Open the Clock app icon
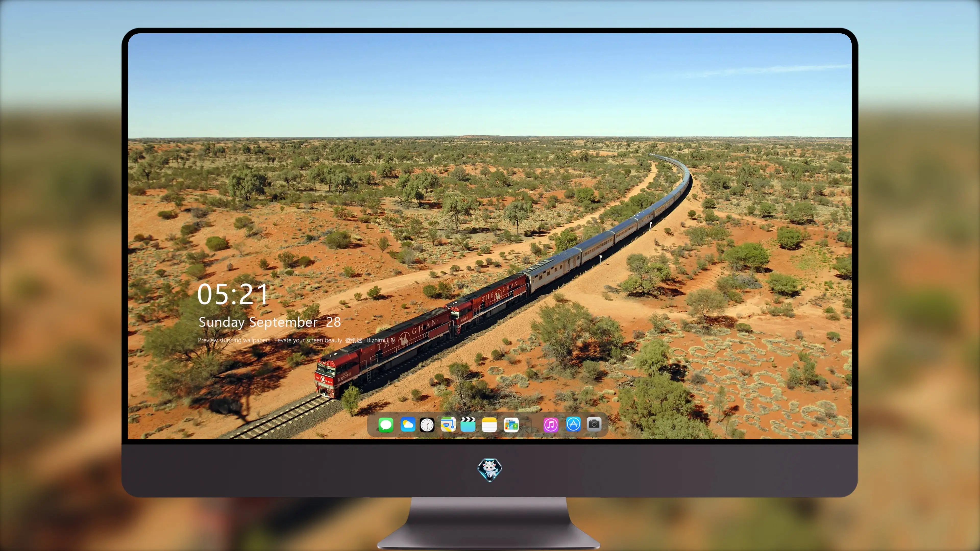980x551 pixels. point(427,425)
